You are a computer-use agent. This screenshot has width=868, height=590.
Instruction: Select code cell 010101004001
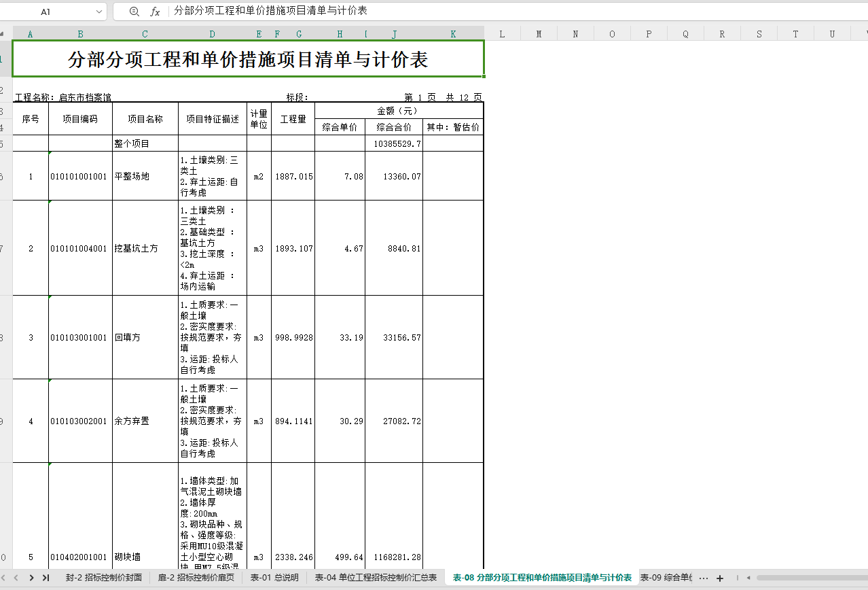pos(80,248)
